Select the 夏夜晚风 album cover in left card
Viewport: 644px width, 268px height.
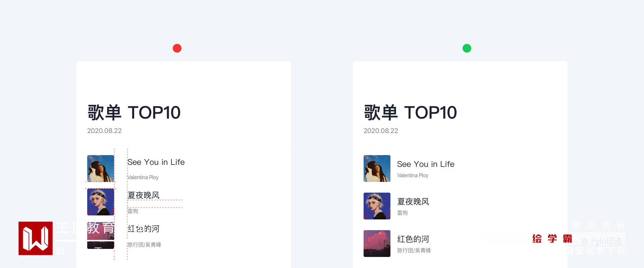coord(101,202)
